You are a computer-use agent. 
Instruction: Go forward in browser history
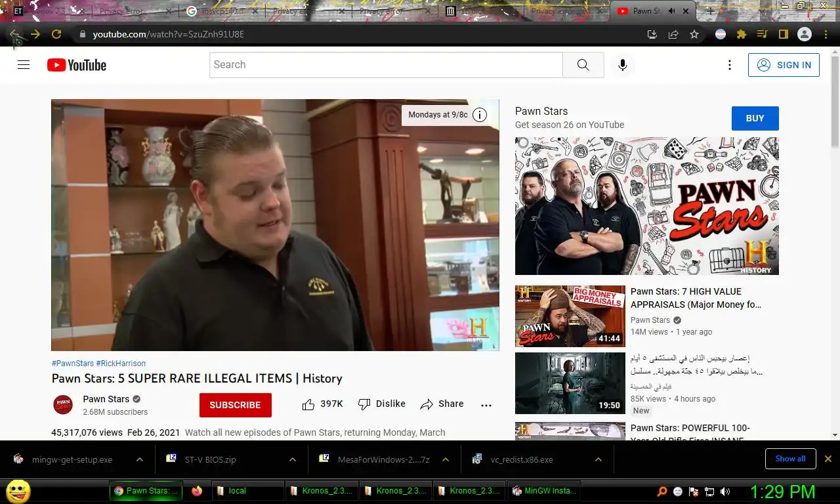[x=35, y=34]
